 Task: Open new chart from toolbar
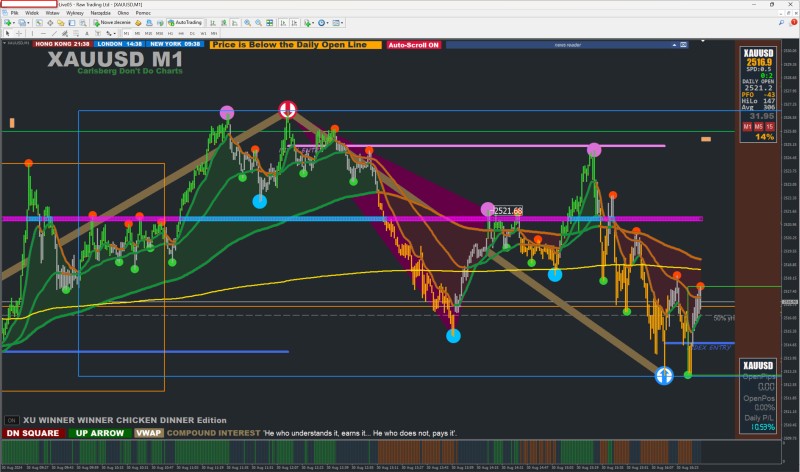coord(7,22)
